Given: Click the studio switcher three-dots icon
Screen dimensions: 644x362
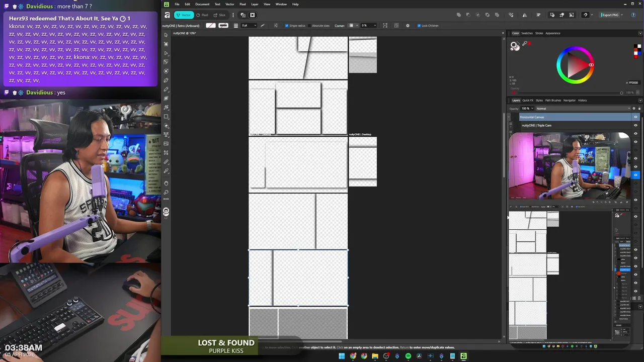Looking at the screenshot, I should click(x=232, y=15).
